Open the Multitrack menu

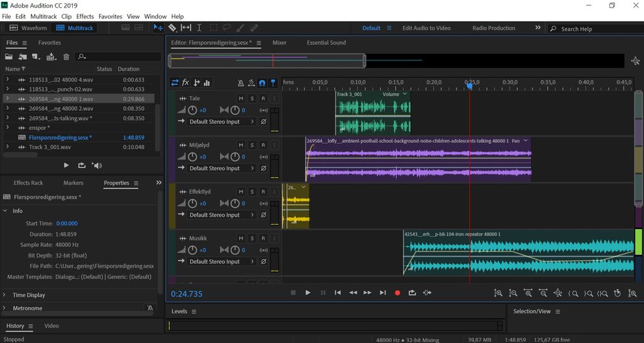point(43,16)
